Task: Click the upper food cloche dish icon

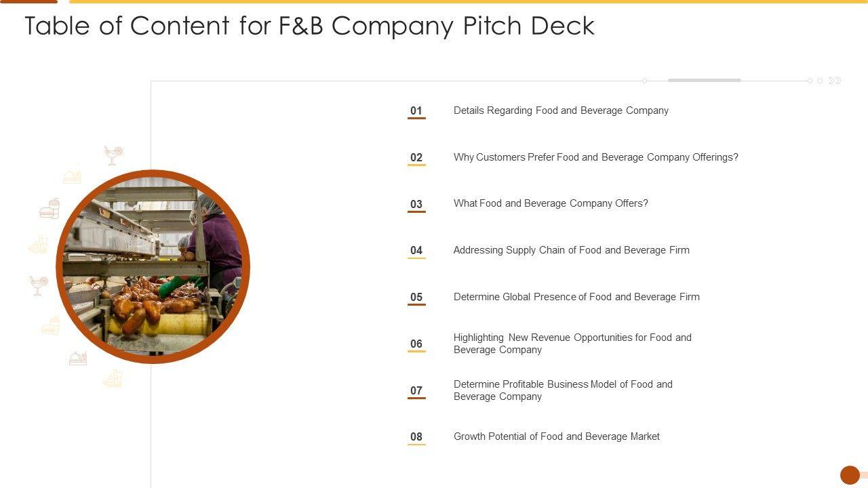Action: (x=72, y=177)
